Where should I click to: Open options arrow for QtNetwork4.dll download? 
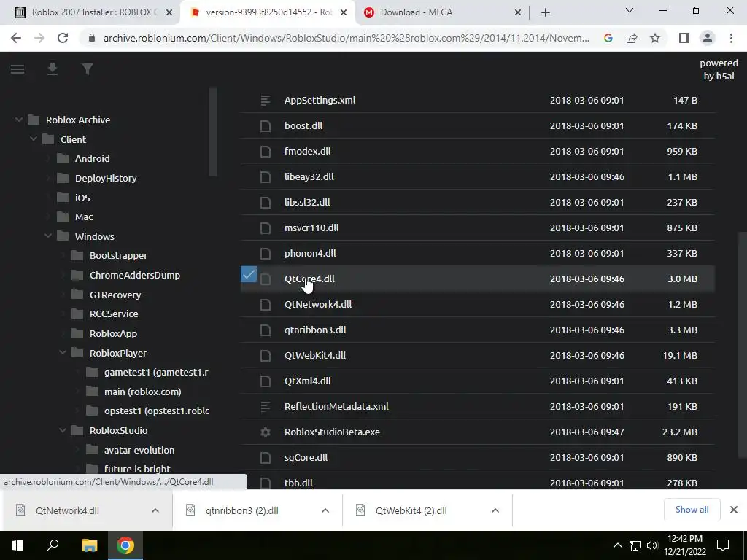pos(155,510)
